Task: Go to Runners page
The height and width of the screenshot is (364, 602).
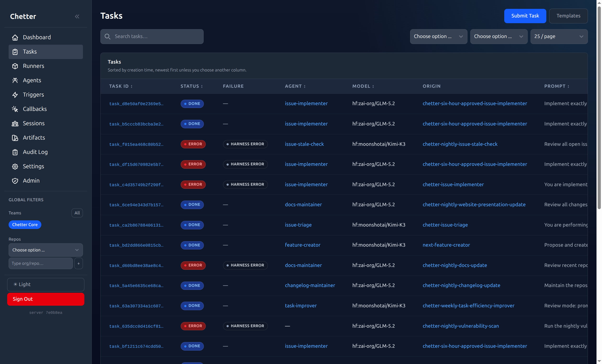Action: tap(46, 66)
